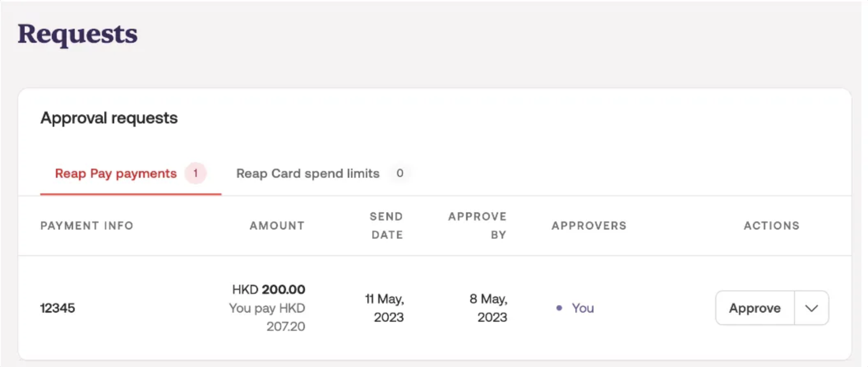Click the grey count badge showing 0

[399, 173]
